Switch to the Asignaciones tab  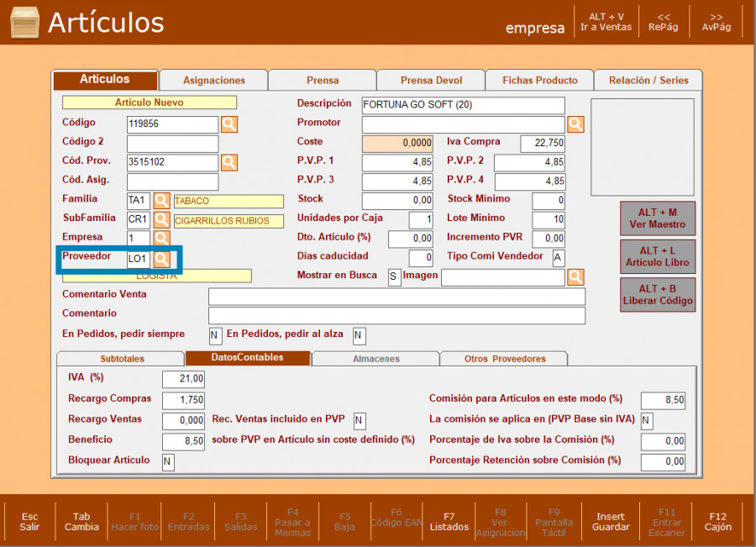tap(214, 81)
